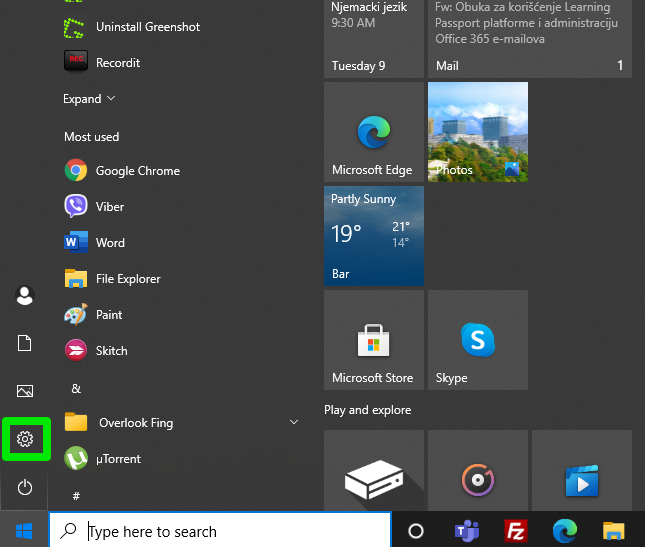Expand the recently added apps list

(x=89, y=99)
